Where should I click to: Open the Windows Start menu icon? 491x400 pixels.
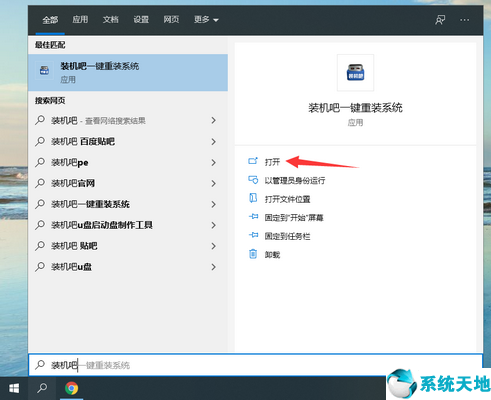(x=14, y=388)
